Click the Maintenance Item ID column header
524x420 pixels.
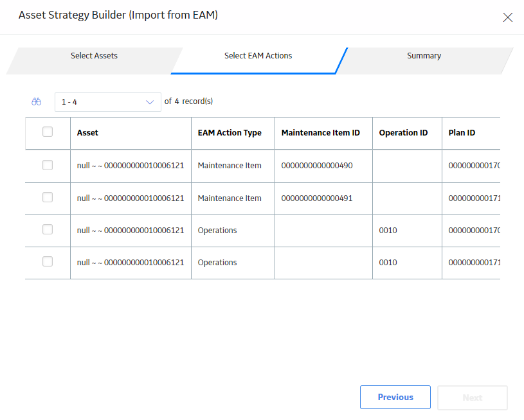point(323,133)
